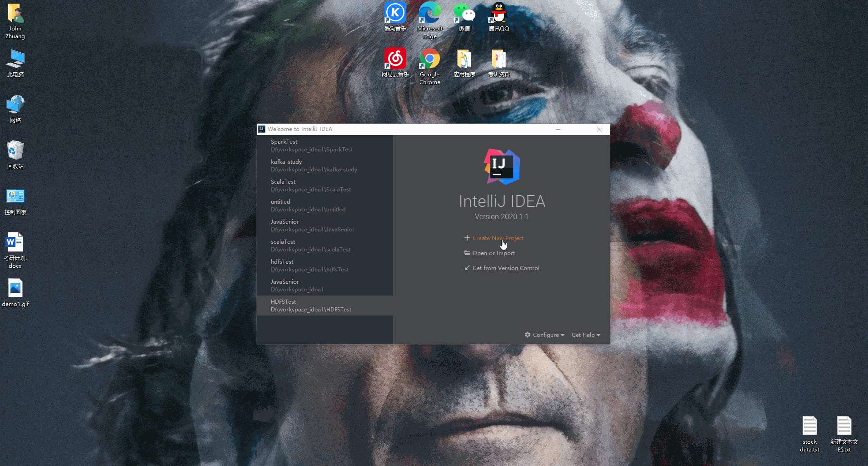This screenshot has height=466, width=868.
Task: Open the Google Chrome desktop shortcut
Action: click(x=430, y=66)
